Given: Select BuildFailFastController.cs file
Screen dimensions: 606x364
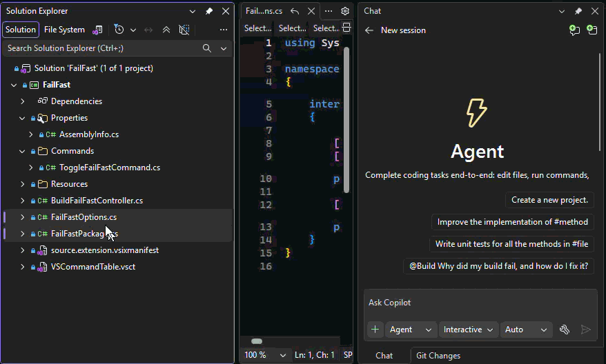Looking at the screenshot, I should [97, 201].
